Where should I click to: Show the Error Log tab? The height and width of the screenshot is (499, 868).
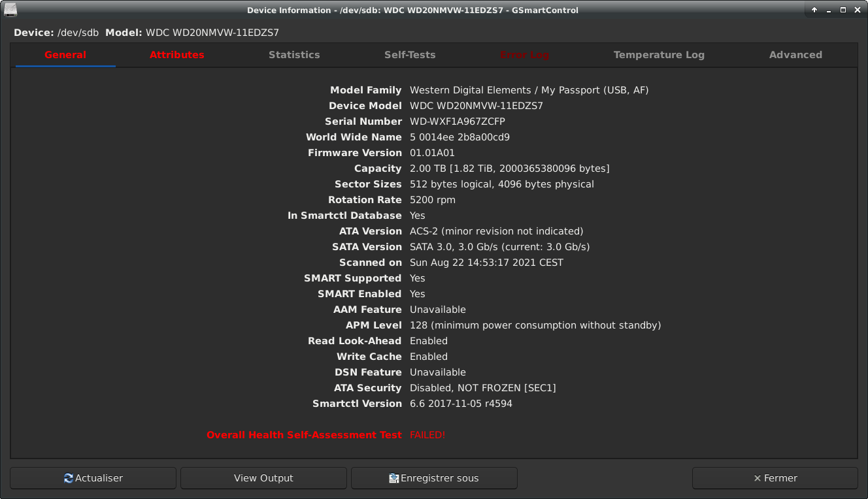[x=524, y=55]
